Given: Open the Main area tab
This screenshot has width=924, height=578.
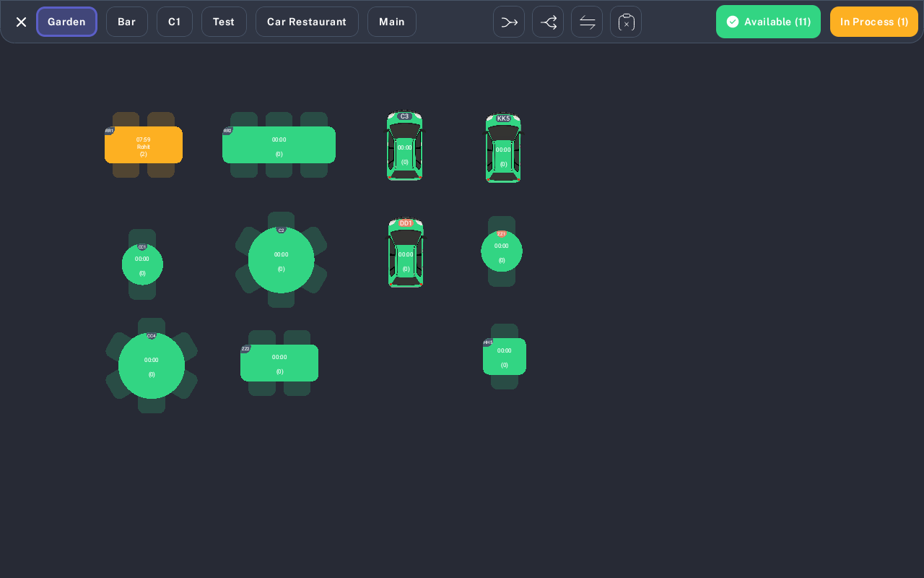Looking at the screenshot, I should (x=392, y=22).
